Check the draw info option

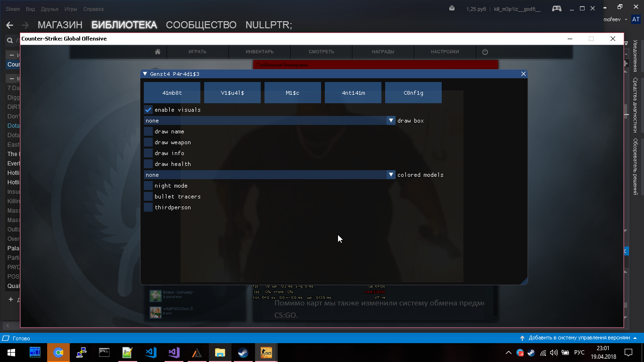click(148, 153)
